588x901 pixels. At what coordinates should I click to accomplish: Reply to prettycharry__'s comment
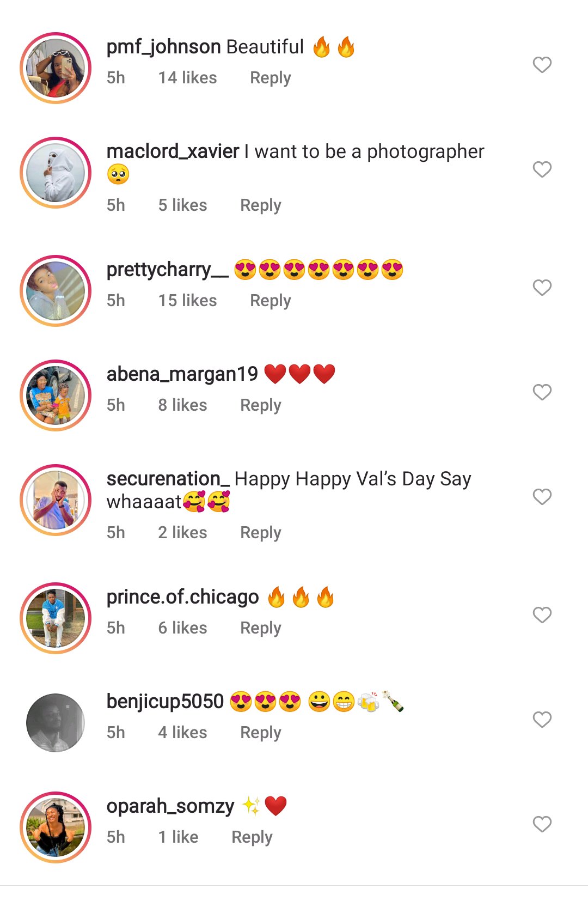coord(270,301)
